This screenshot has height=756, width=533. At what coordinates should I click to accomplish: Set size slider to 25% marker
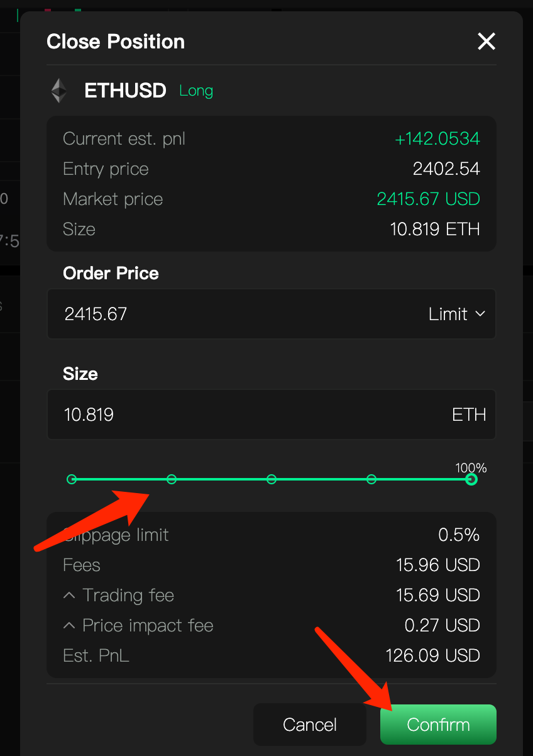click(x=172, y=479)
